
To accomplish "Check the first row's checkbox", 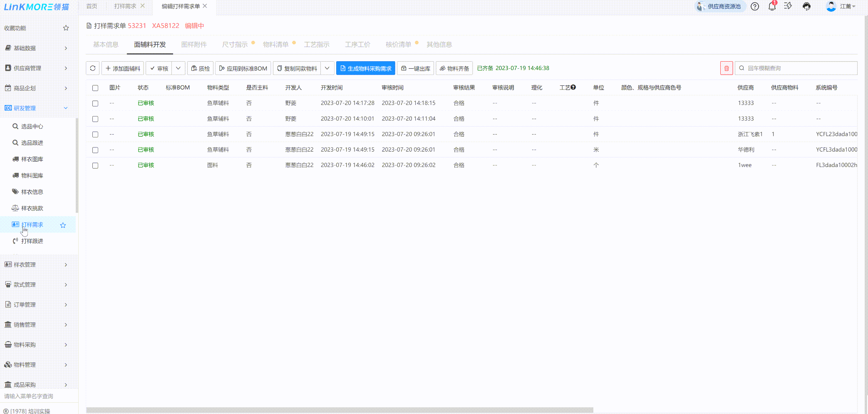I will pyautogui.click(x=95, y=103).
